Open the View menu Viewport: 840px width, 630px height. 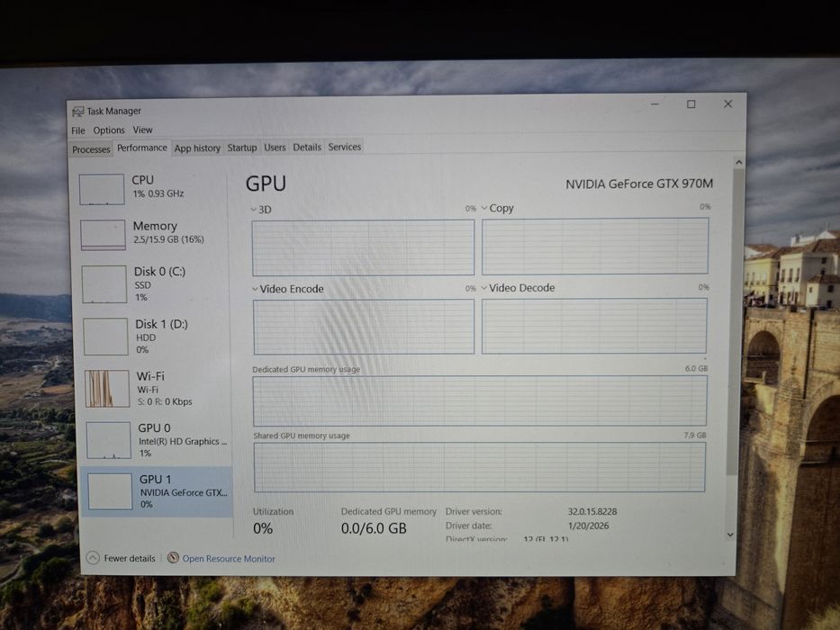[142, 130]
